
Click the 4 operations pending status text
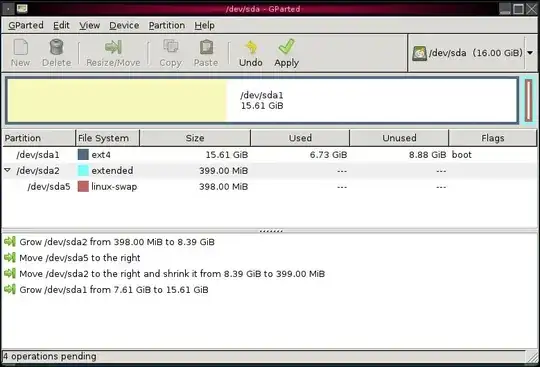pyautogui.click(x=50, y=356)
